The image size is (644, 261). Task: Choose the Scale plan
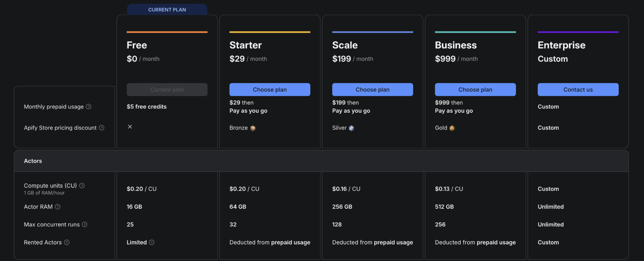pyautogui.click(x=372, y=90)
